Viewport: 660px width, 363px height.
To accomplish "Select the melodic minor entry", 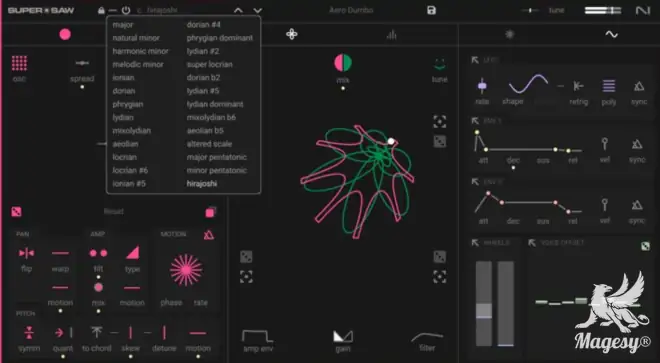I will click(138, 64).
